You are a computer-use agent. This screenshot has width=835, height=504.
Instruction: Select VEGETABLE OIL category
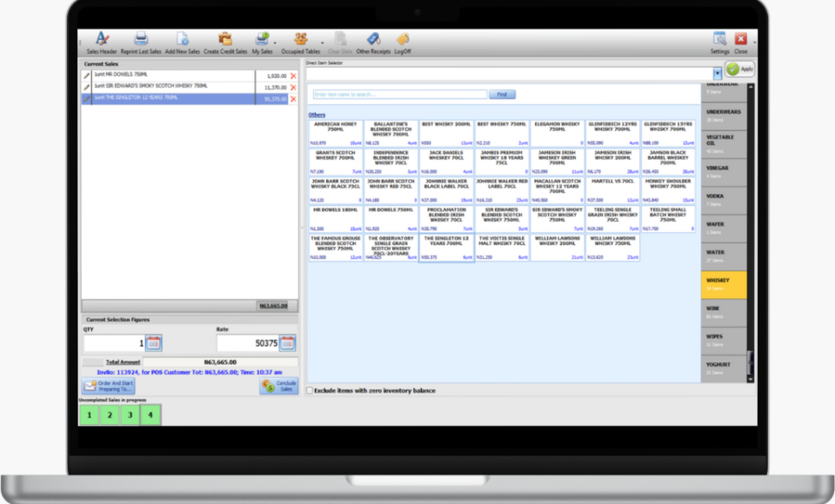724,143
